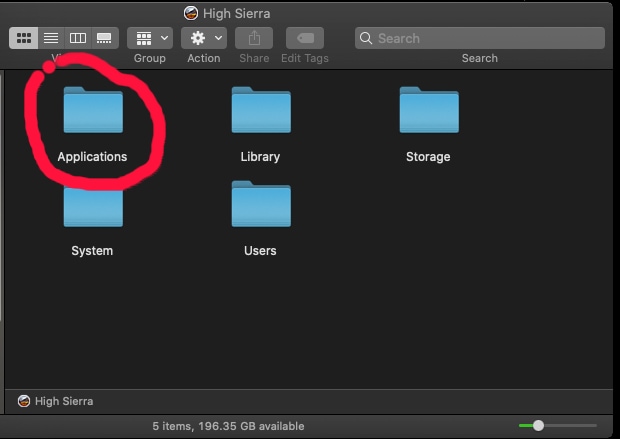Click the Users folder name label
The width and height of the screenshot is (620, 439).
click(260, 251)
